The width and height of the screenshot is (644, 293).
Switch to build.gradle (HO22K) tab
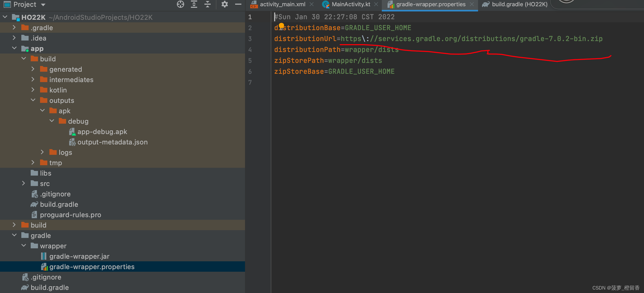coord(519,4)
